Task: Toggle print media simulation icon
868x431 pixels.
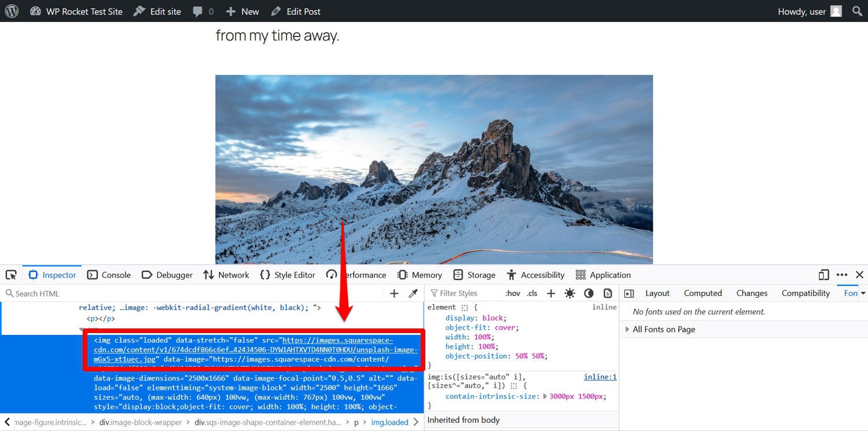Action: 608,293
